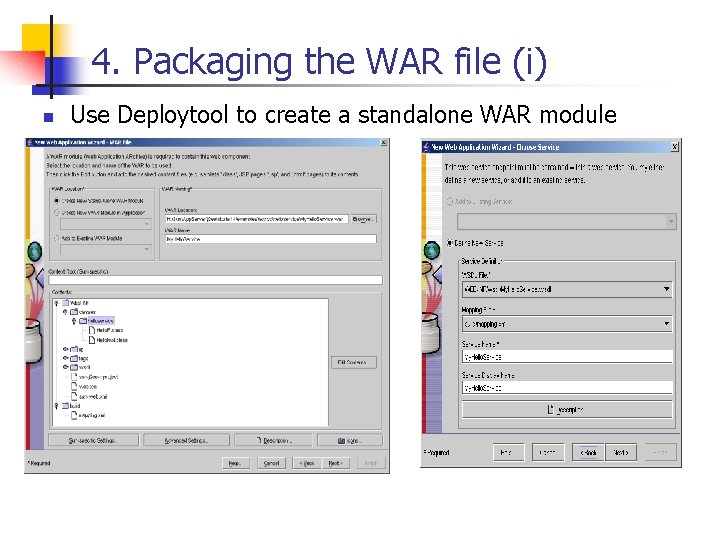Viewport: 720px width, 540px height.
Task: Click Description button in WAR File wizard
Action: [x=273, y=440]
